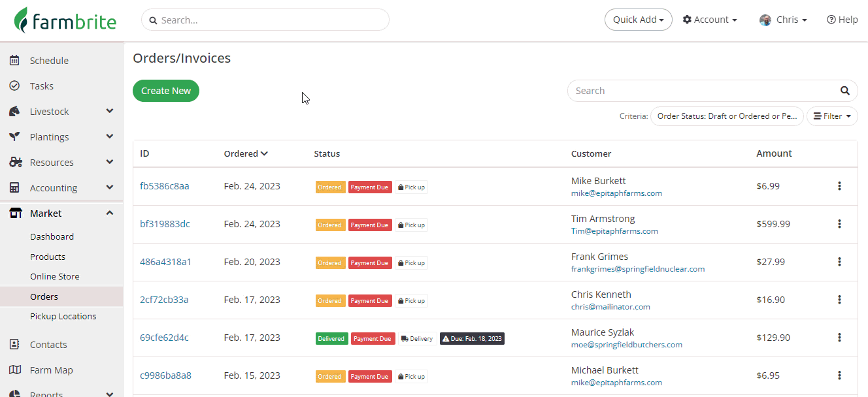Open three-dot actions for Maurice Syzlak order
The height and width of the screenshot is (397, 868).
[839, 338]
